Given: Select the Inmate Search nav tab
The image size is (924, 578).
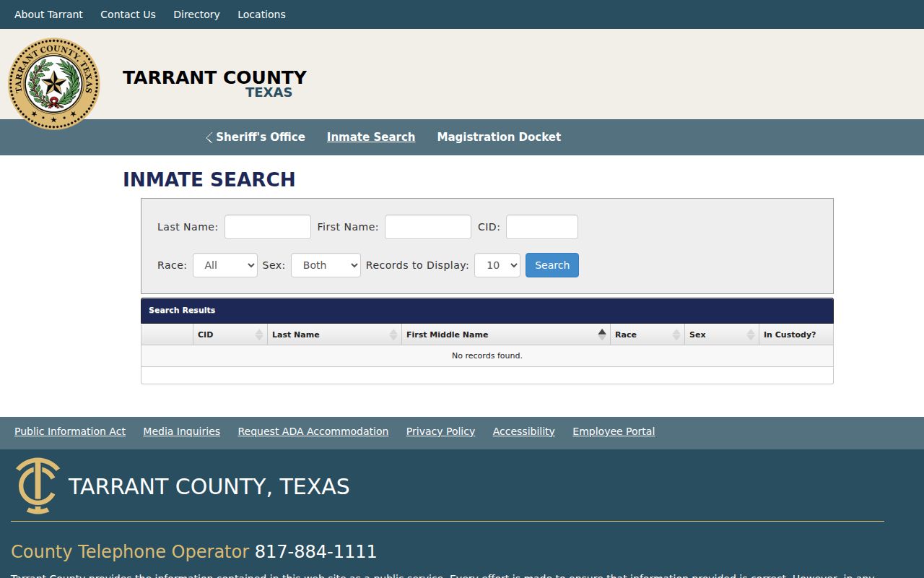Looking at the screenshot, I should click(x=371, y=137).
